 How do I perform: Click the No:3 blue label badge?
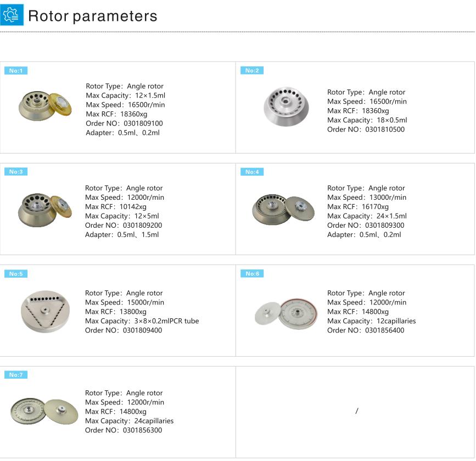coord(16,172)
